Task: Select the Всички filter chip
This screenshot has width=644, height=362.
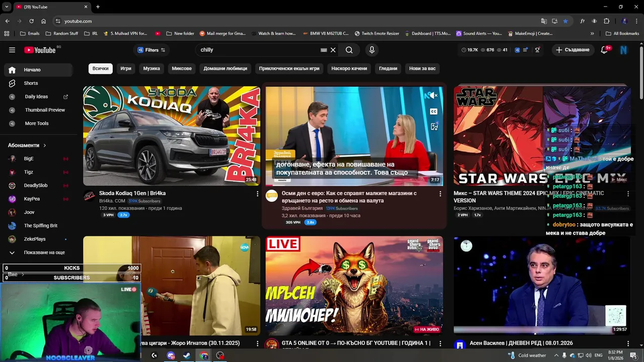Action: (100, 68)
